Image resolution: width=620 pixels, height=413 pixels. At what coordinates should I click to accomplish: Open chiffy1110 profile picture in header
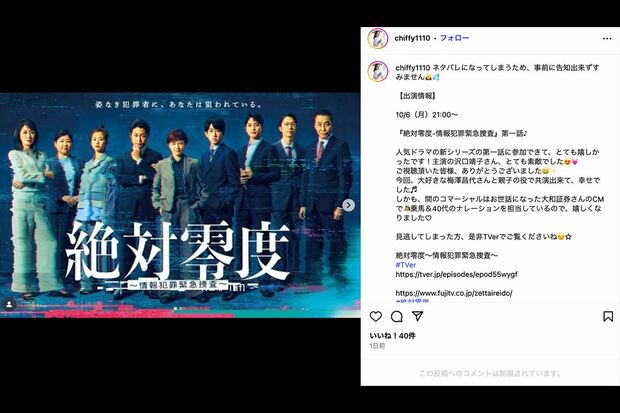pyautogui.click(x=378, y=38)
